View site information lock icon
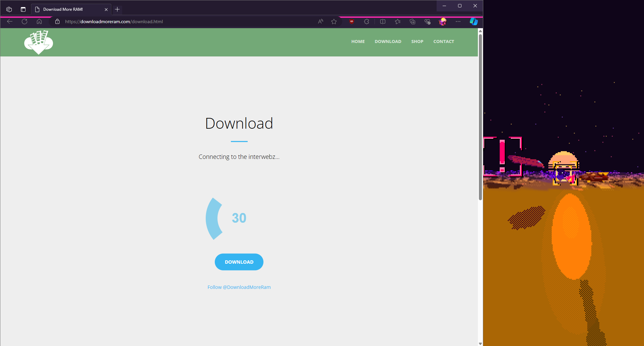 [x=57, y=21]
